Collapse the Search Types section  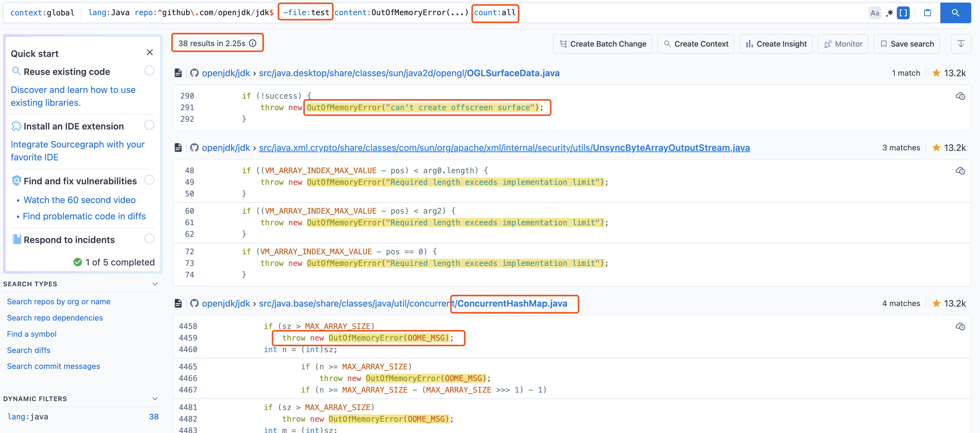155,284
